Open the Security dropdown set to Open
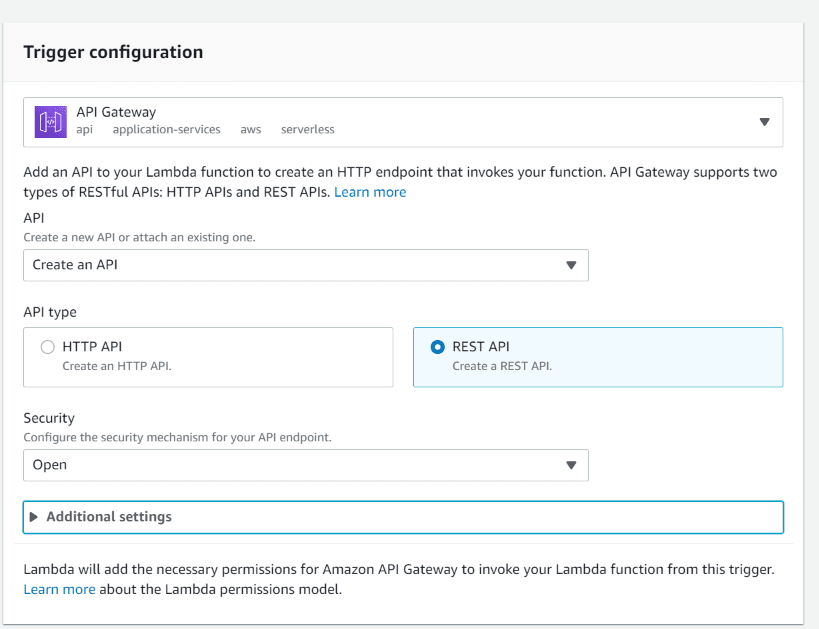819x629 pixels. click(306, 465)
